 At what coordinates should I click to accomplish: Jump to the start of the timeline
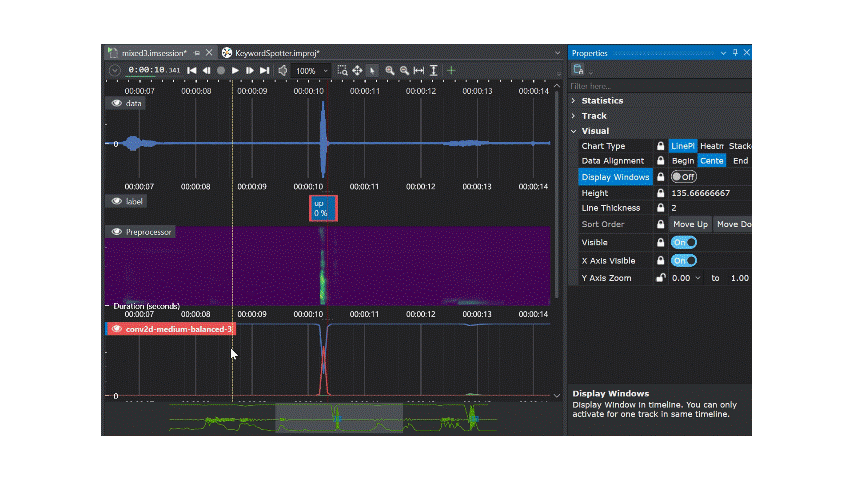click(192, 71)
